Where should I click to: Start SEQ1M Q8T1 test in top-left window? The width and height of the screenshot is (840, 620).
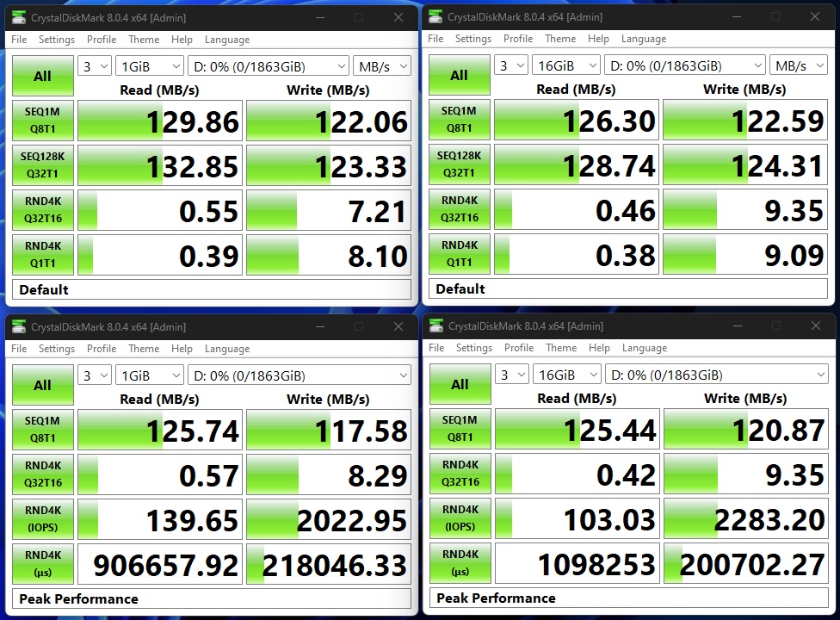point(43,121)
